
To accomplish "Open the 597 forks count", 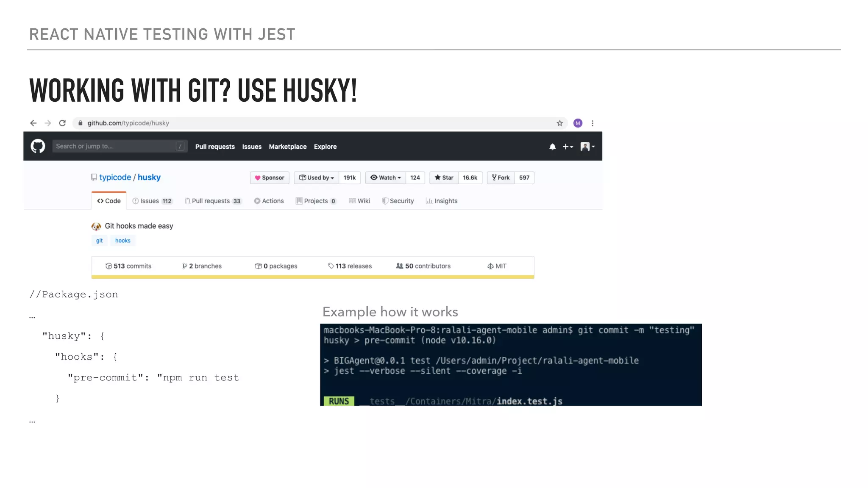I will (x=524, y=178).
